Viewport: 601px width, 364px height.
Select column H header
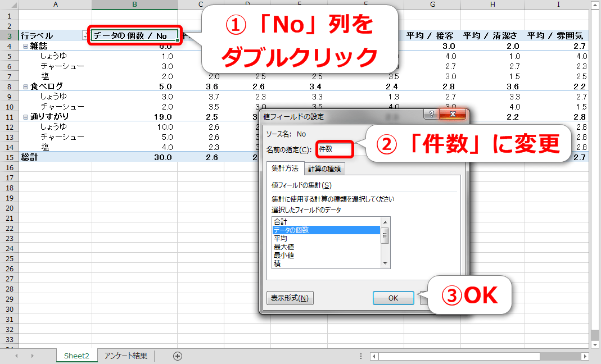click(x=492, y=4)
